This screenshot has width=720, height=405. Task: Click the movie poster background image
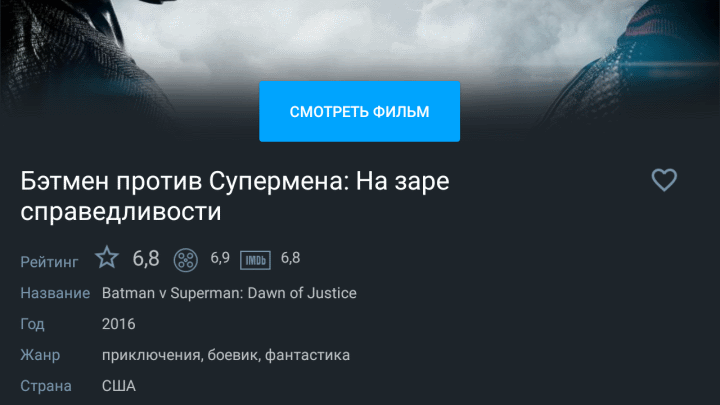[x=360, y=39]
